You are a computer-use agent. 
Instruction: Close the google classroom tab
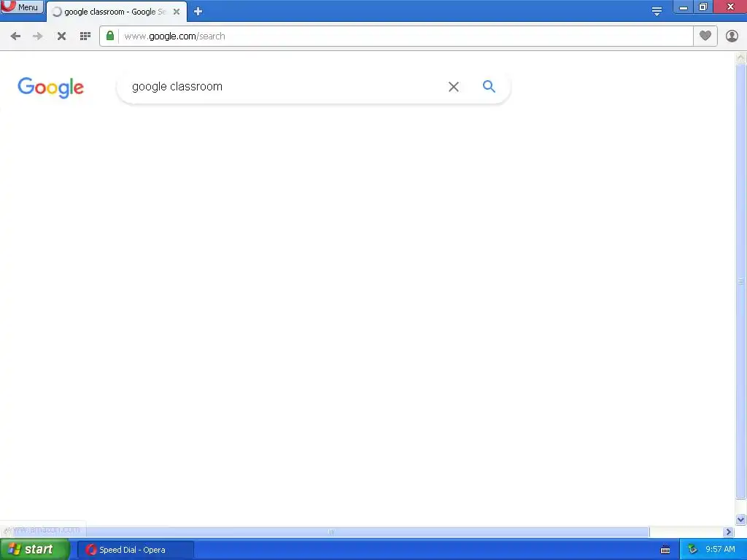[x=177, y=12]
